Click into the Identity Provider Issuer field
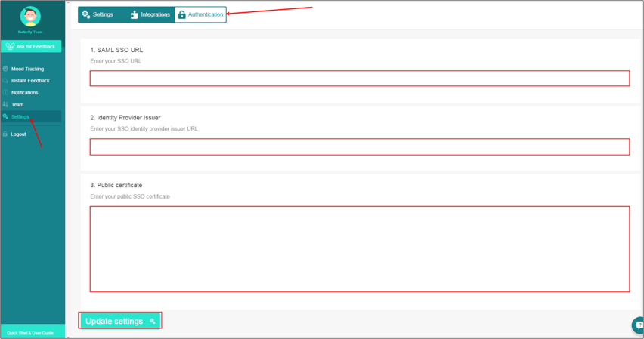644x339 pixels. point(359,146)
